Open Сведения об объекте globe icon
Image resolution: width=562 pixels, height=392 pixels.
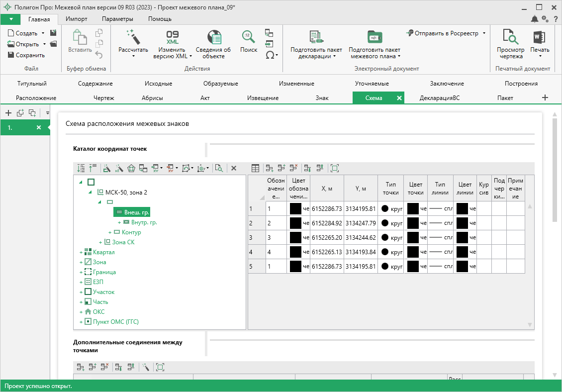pyautogui.click(x=213, y=37)
